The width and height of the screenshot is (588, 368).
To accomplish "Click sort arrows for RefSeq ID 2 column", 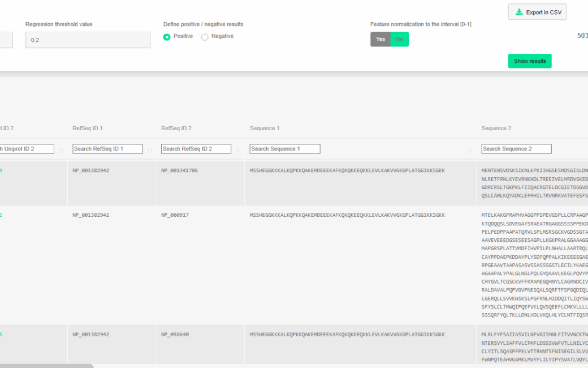I will 239,150.
